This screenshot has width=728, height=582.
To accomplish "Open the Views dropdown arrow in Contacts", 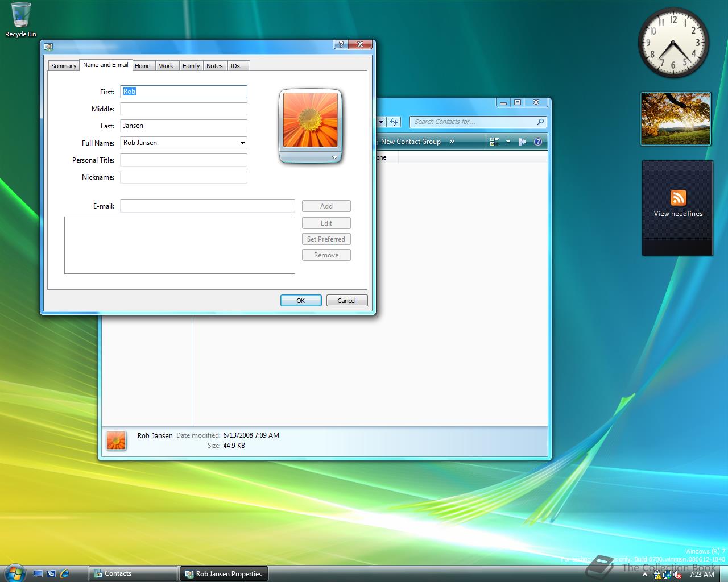I will coord(508,142).
